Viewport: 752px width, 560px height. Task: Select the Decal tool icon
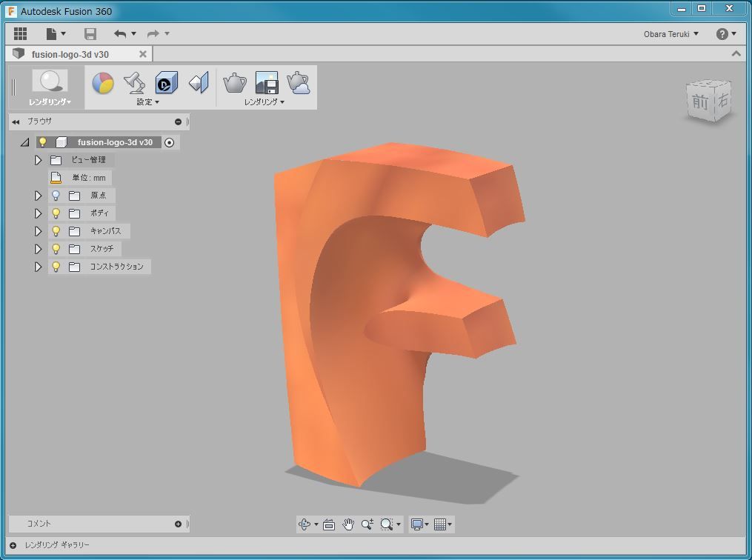(167, 83)
